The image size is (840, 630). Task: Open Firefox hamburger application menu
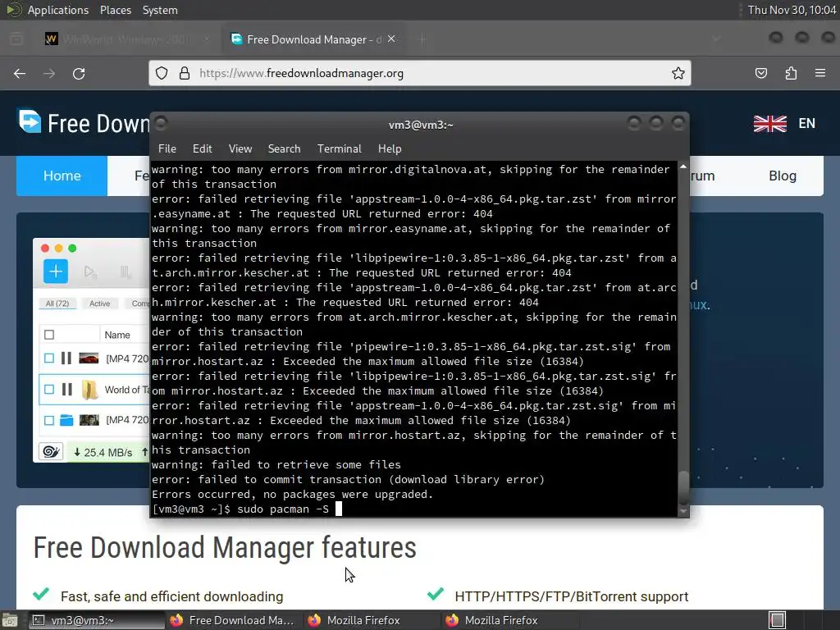[x=820, y=73]
